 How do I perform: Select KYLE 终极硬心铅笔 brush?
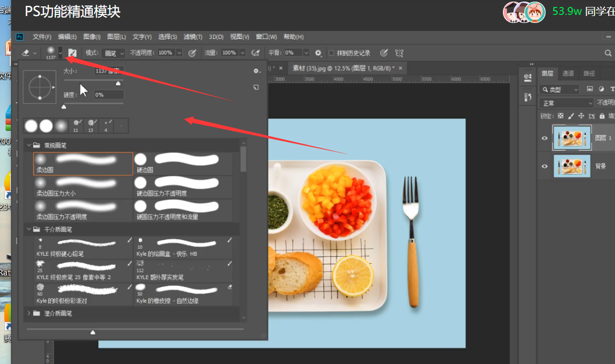pos(83,247)
